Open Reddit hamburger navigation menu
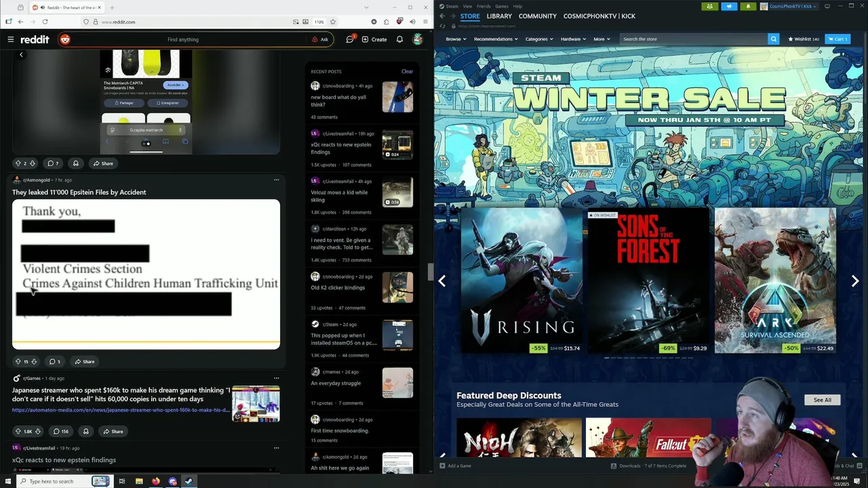The width and height of the screenshot is (868, 488). click(10, 39)
